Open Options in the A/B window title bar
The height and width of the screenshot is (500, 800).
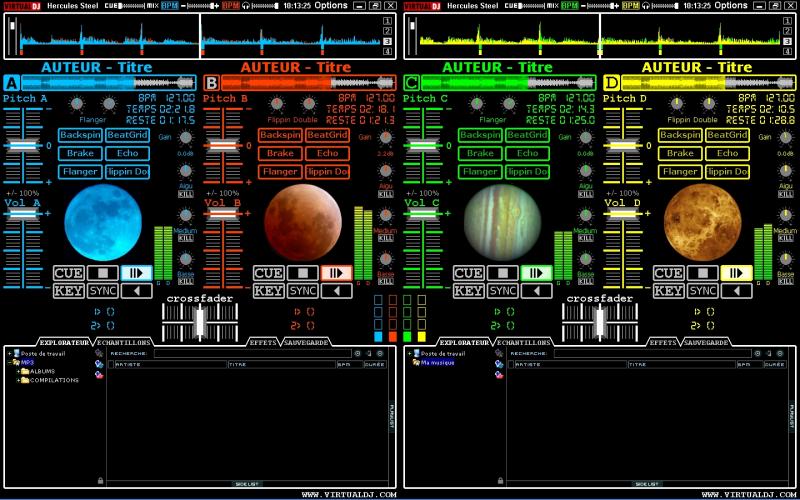[x=331, y=5]
